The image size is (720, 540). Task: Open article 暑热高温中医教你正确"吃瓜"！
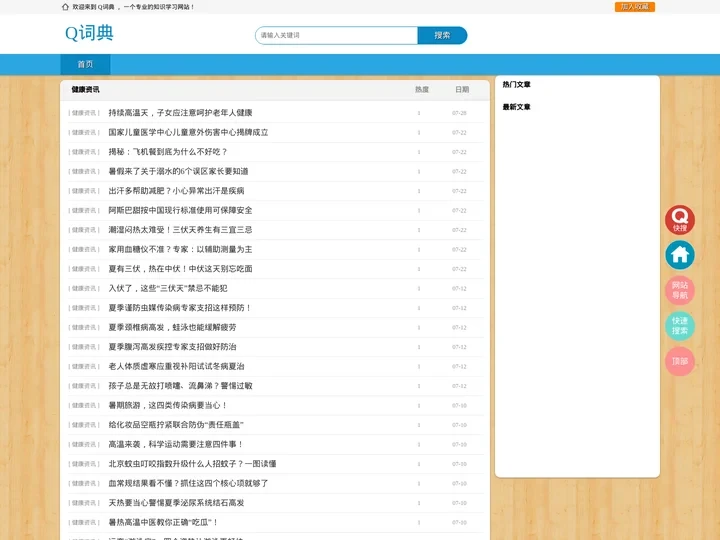tap(163, 523)
